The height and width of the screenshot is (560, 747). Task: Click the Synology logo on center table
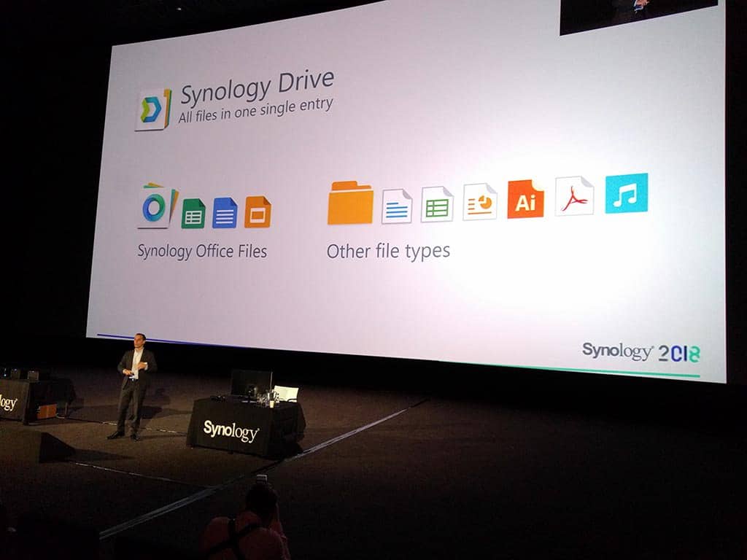coord(231,431)
